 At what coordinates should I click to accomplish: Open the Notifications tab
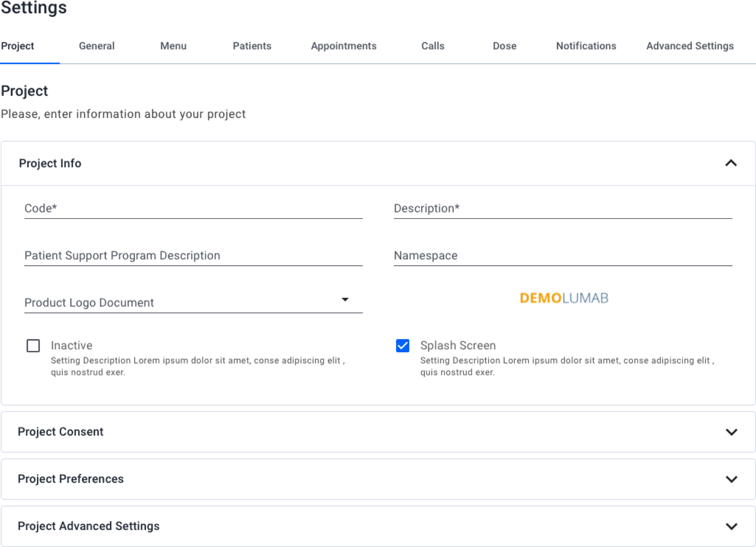(586, 46)
